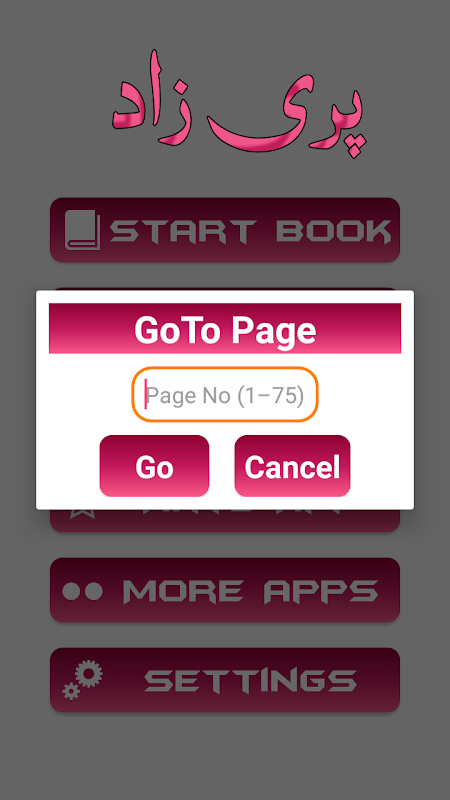The width and height of the screenshot is (450, 800).
Task: Open MORE APPS by its label
Action: (251, 591)
